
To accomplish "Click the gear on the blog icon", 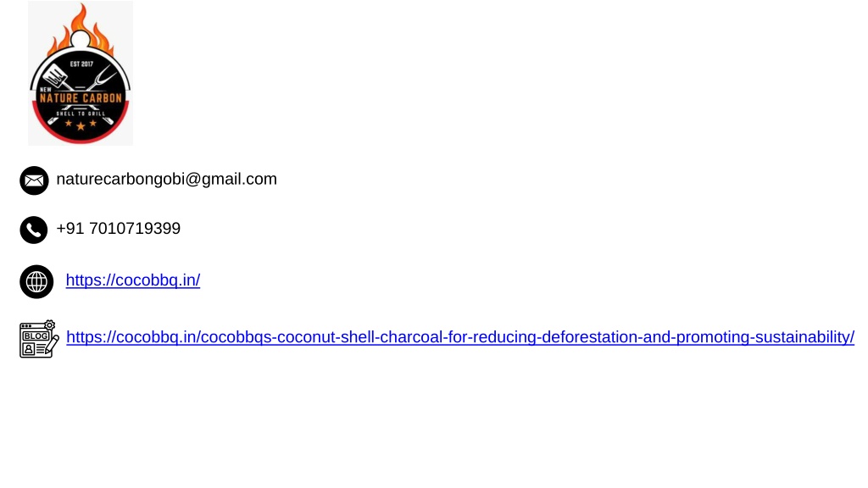I will [50, 324].
